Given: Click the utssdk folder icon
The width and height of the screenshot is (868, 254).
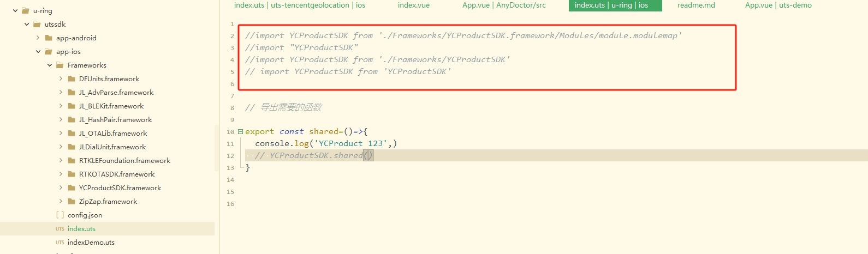Looking at the screenshot, I should pyautogui.click(x=37, y=24).
